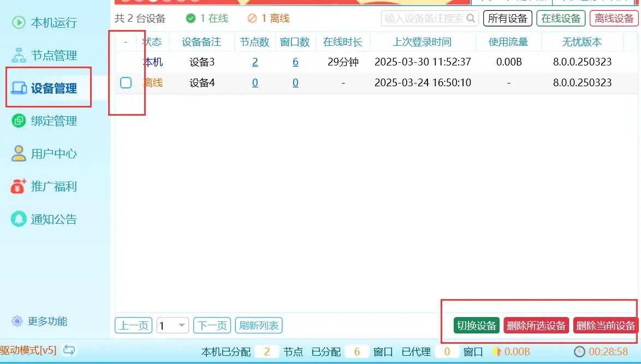The height and width of the screenshot is (364, 641).
Task: Open the page number dropdown
Action: [x=173, y=326]
